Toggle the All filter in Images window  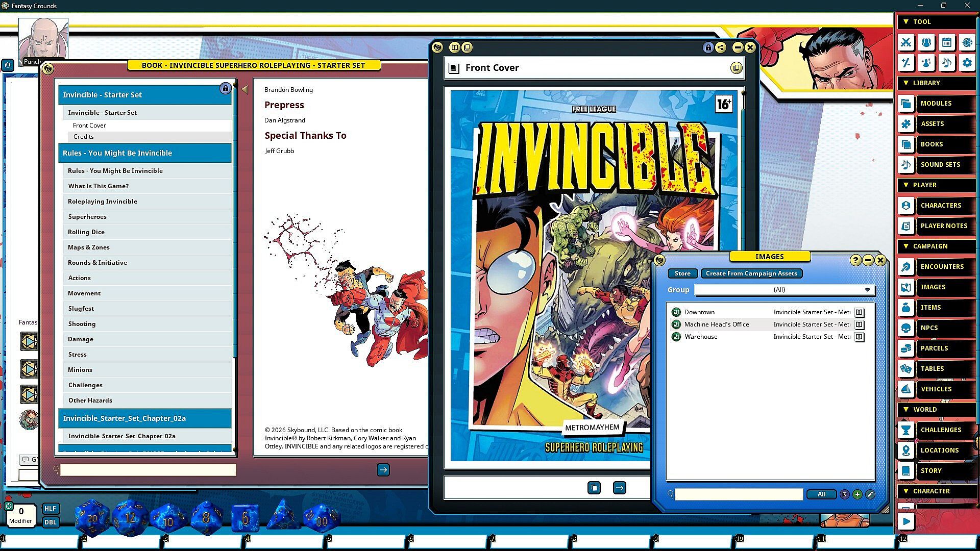(x=821, y=494)
